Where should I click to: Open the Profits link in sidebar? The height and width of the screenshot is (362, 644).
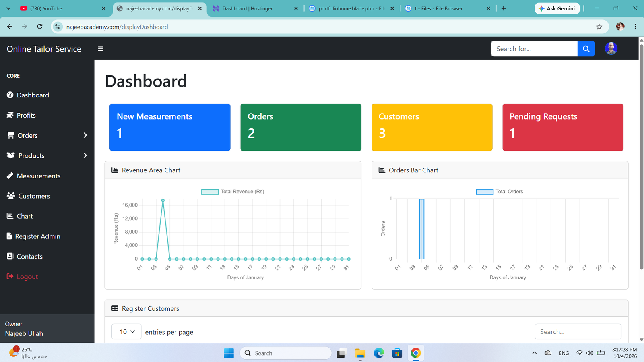tap(26, 115)
